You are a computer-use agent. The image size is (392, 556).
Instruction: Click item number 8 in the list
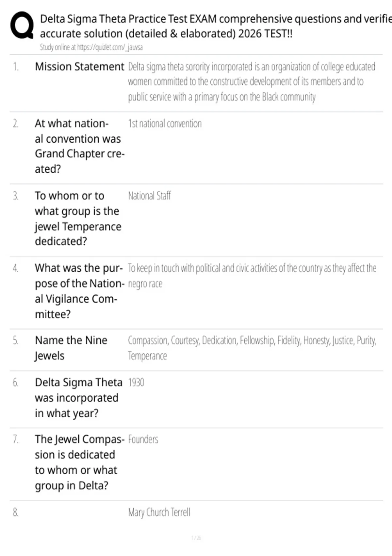pos(15,512)
